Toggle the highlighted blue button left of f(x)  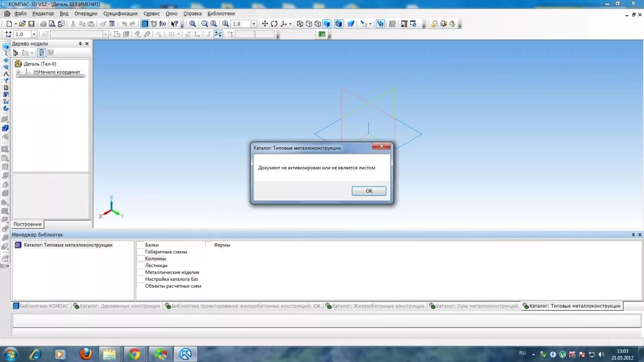[x=145, y=24]
